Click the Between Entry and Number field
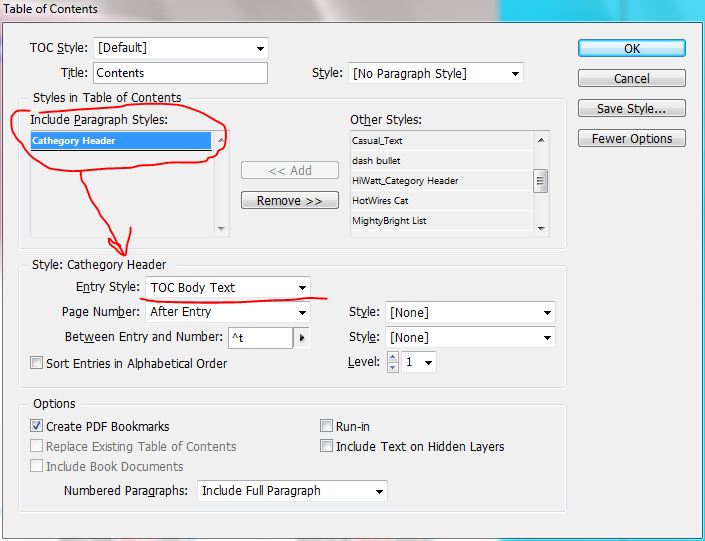Image resolution: width=705 pixels, height=541 pixels. 261,337
